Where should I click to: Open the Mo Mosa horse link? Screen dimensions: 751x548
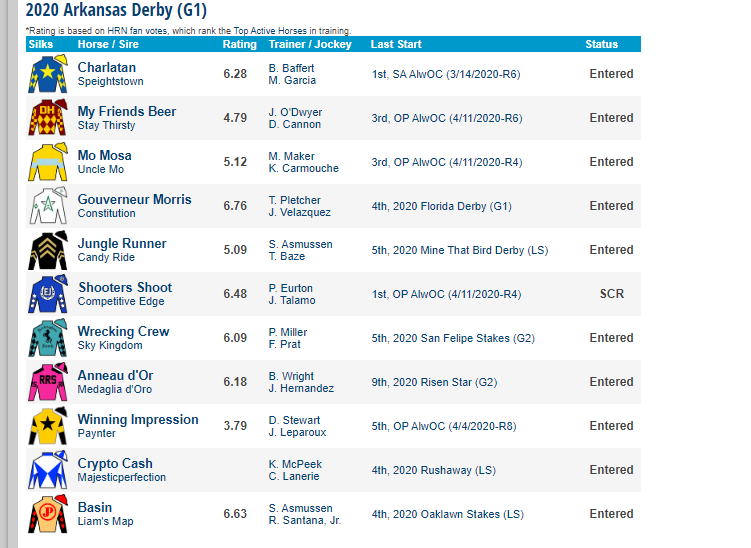[x=104, y=156]
